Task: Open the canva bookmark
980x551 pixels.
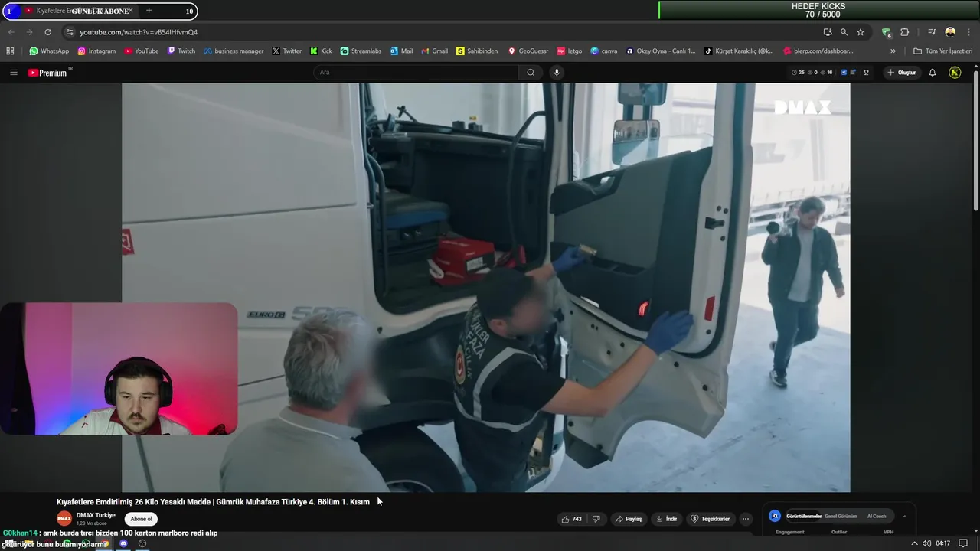Action: (x=604, y=51)
